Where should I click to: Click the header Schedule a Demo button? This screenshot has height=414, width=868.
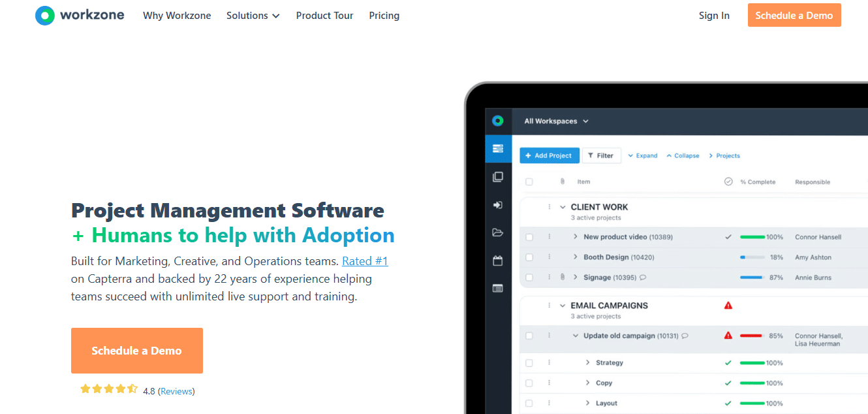[794, 16]
